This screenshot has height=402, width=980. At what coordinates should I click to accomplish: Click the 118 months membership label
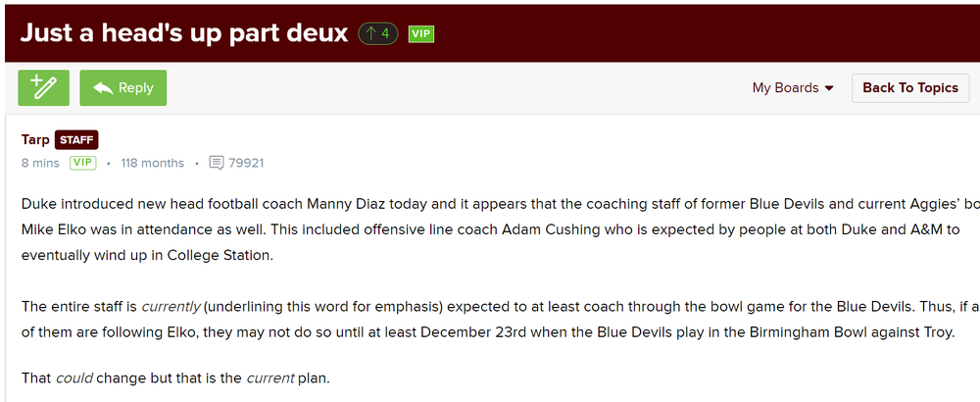coord(152,163)
